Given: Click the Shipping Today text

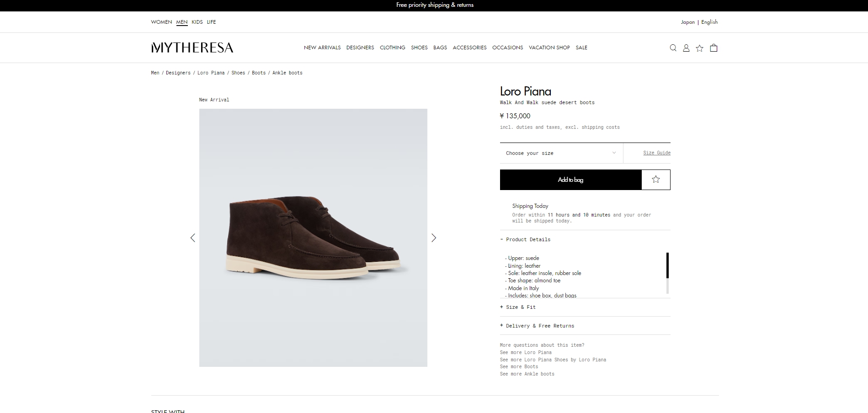Looking at the screenshot, I should coord(530,206).
